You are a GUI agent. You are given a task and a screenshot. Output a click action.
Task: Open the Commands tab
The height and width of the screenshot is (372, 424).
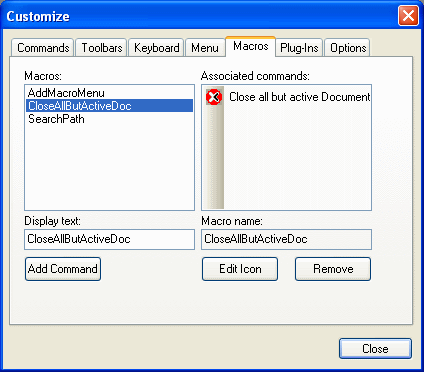pos(43,48)
